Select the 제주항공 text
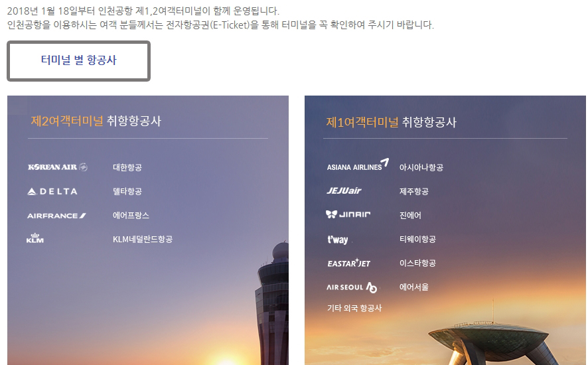Viewport: 588px width, 365px height. tap(413, 191)
